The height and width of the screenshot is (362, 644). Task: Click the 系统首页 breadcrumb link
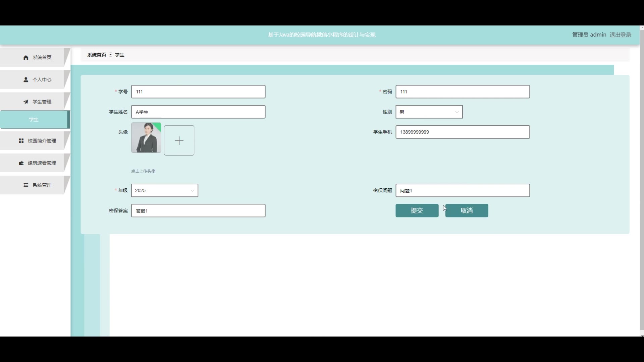click(x=97, y=55)
